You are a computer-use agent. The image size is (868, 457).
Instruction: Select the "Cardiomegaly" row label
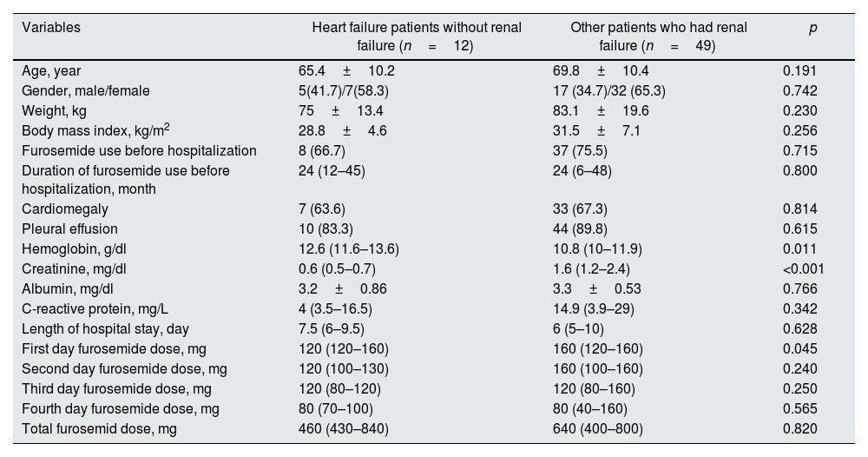pos(60,209)
